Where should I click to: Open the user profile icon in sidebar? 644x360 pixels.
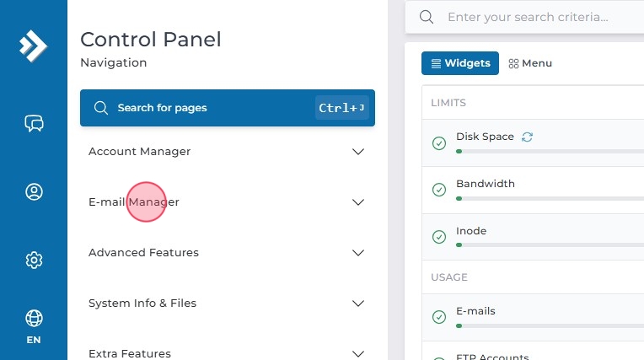(34, 192)
